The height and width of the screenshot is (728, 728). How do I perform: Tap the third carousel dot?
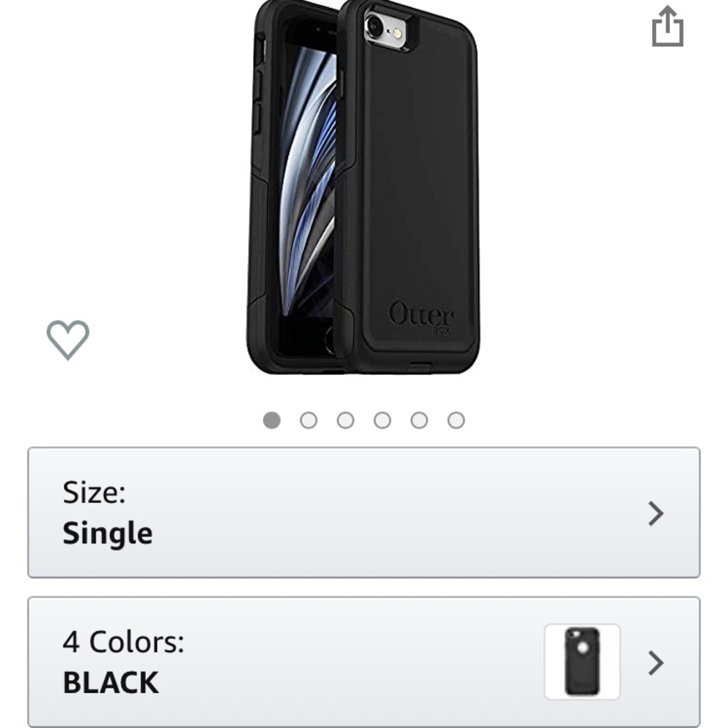[x=344, y=419]
